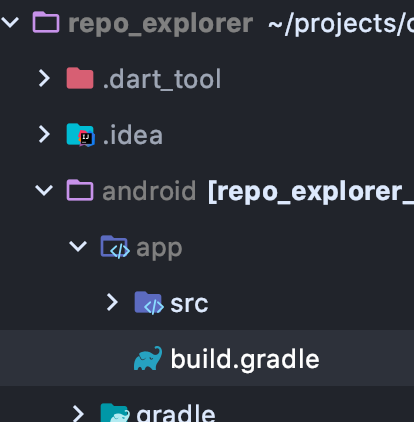
Task: Click the purple android module folder icon
Action: 80,190
